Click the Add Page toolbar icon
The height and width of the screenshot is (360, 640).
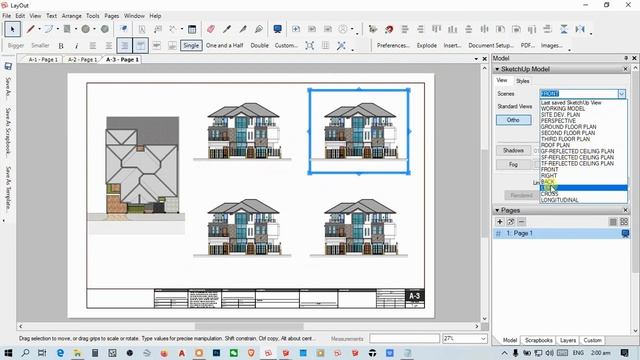(x=296, y=29)
